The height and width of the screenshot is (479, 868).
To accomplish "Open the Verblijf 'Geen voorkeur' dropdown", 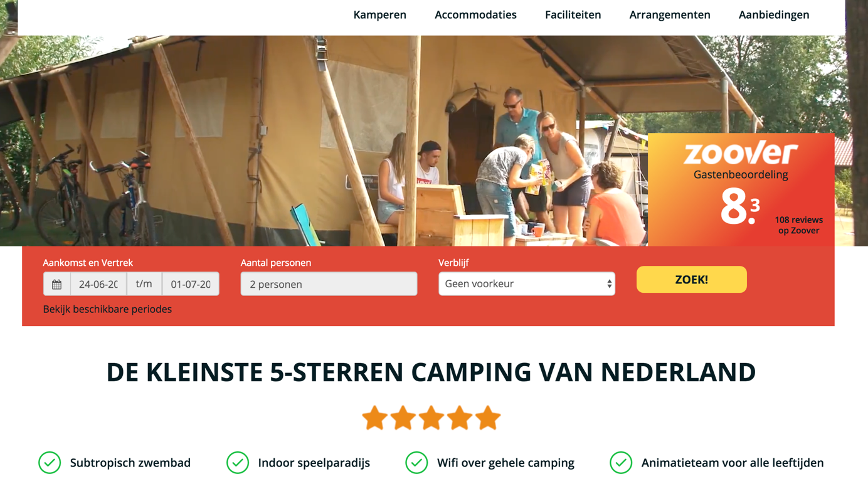I will click(x=527, y=284).
